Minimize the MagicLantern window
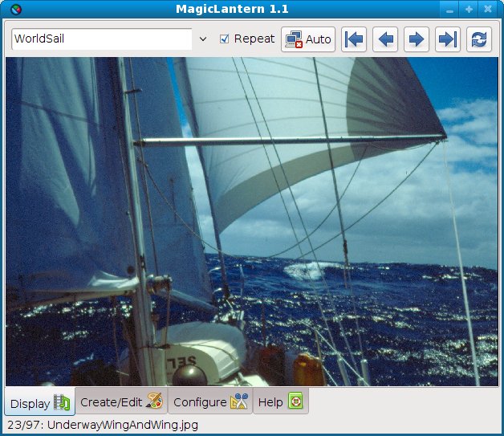The image size is (504, 436). tap(450, 9)
